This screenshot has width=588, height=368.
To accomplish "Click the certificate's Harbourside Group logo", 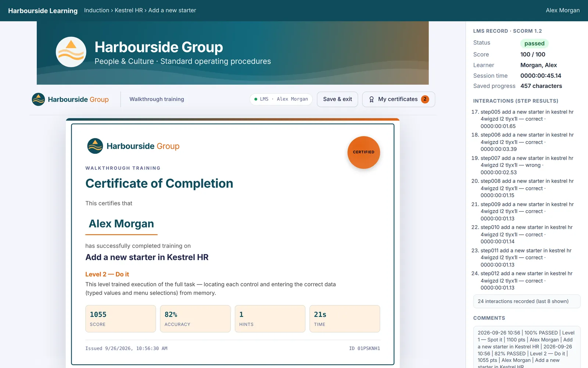I will (133, 146).
